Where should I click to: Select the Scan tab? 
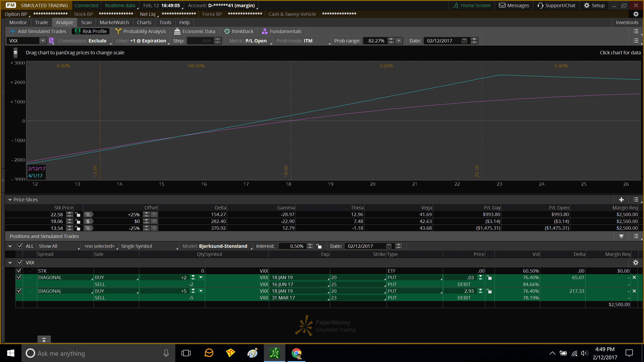coord(86,22)
